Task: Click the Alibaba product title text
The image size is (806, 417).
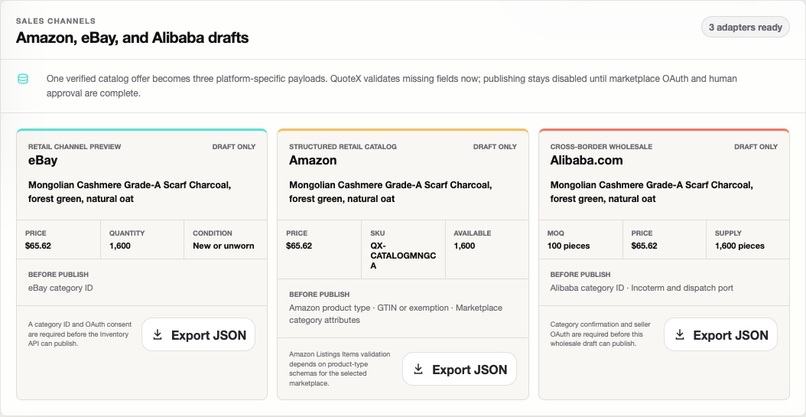Action: coord(651,191)
